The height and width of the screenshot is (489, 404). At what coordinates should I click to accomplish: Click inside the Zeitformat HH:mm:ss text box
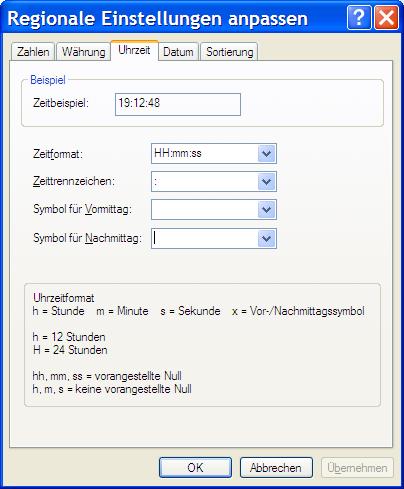point(205,154)
